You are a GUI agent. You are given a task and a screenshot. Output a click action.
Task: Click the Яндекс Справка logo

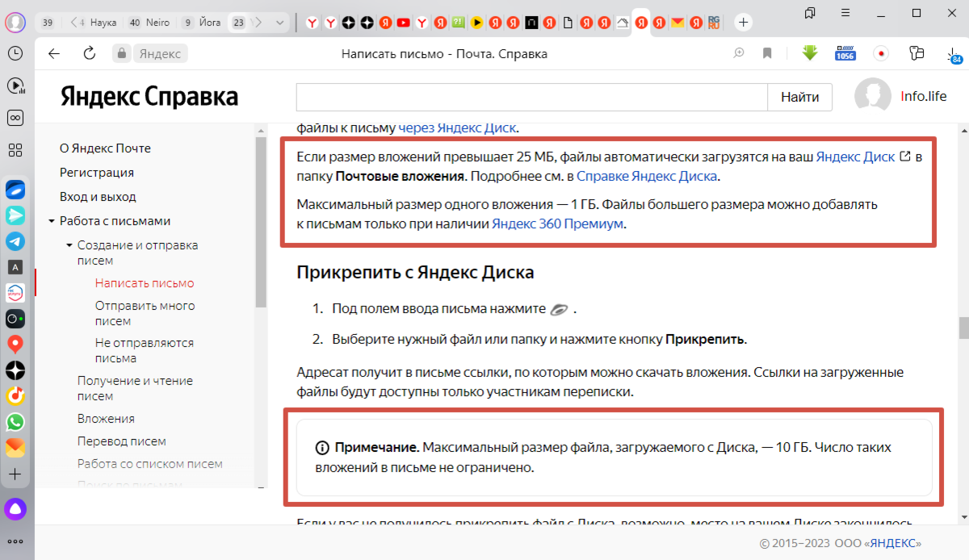pyautogui.click(x=149, y=97)
